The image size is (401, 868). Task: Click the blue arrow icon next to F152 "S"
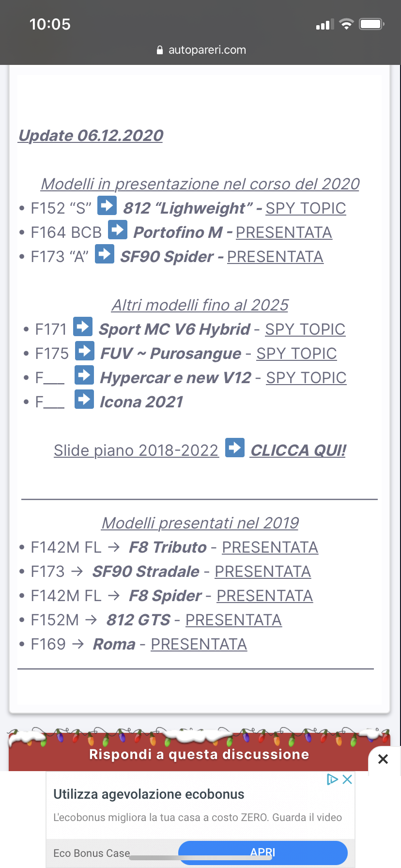pos(107,205)
